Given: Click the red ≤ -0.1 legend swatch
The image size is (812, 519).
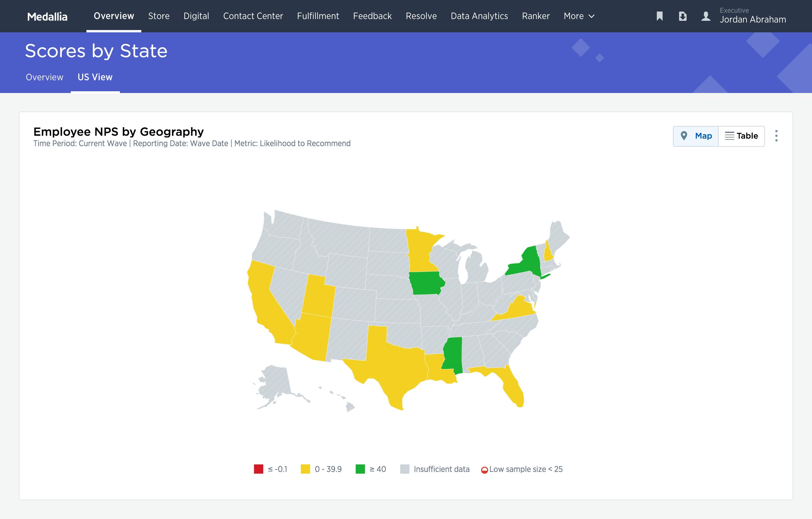Looking at the screenshot, I should click(259, 469).
